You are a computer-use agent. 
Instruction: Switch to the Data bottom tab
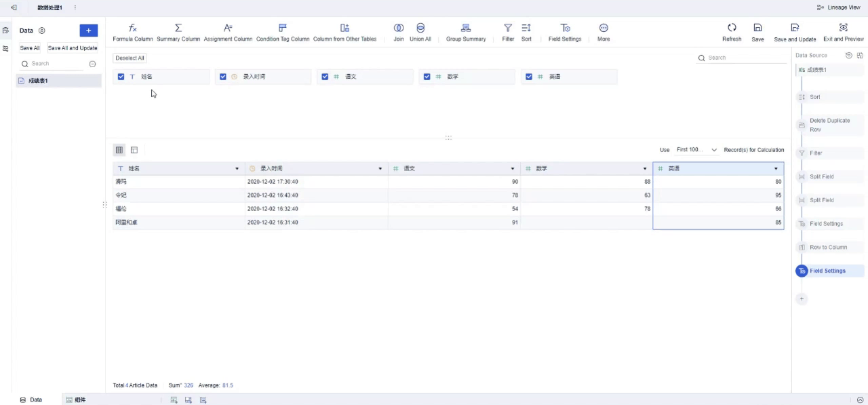pyautogui.click(x=31, y=400)
